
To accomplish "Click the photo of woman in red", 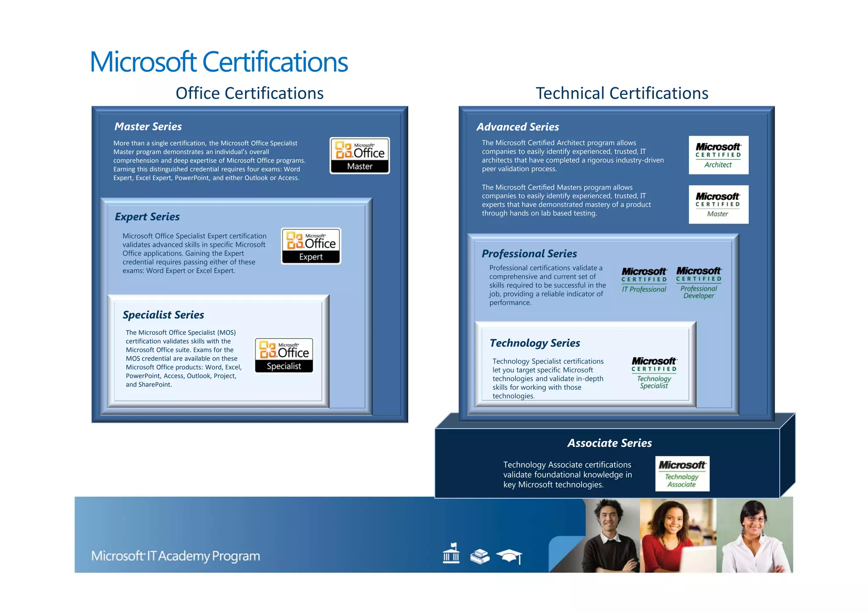I will 678,535.
